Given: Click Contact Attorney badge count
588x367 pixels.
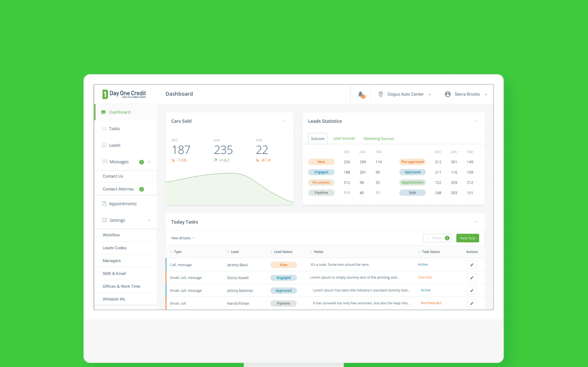Looking at the screenshot, I should [x=142, y=189].
